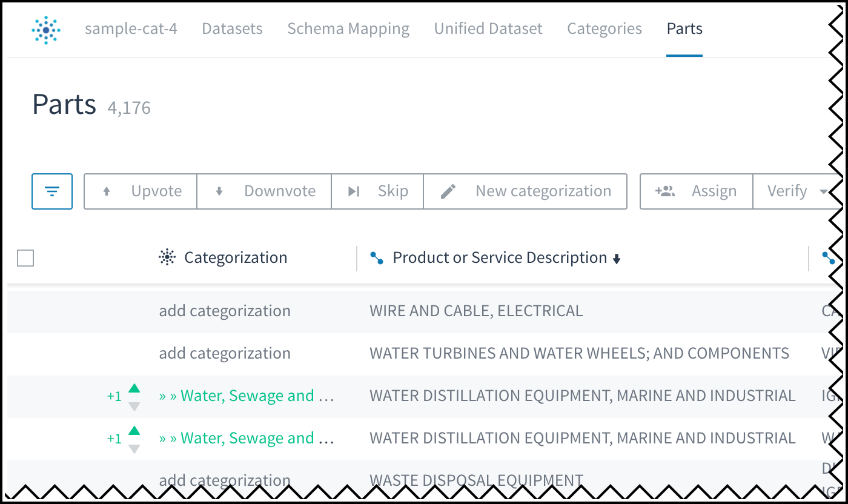Switch to the Schema Mapping tab

click(348, 28)
